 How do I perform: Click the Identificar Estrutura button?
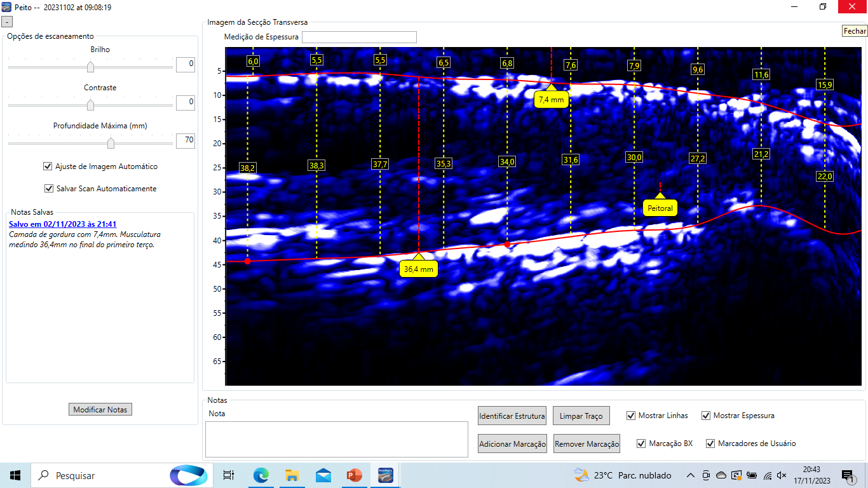512,416
